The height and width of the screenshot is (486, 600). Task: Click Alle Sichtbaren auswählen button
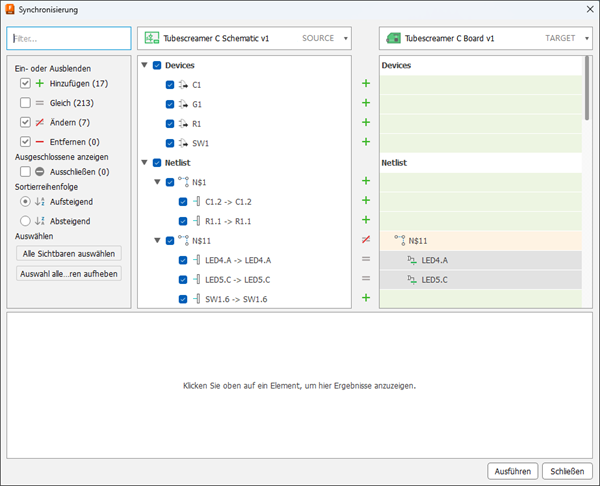69,254
